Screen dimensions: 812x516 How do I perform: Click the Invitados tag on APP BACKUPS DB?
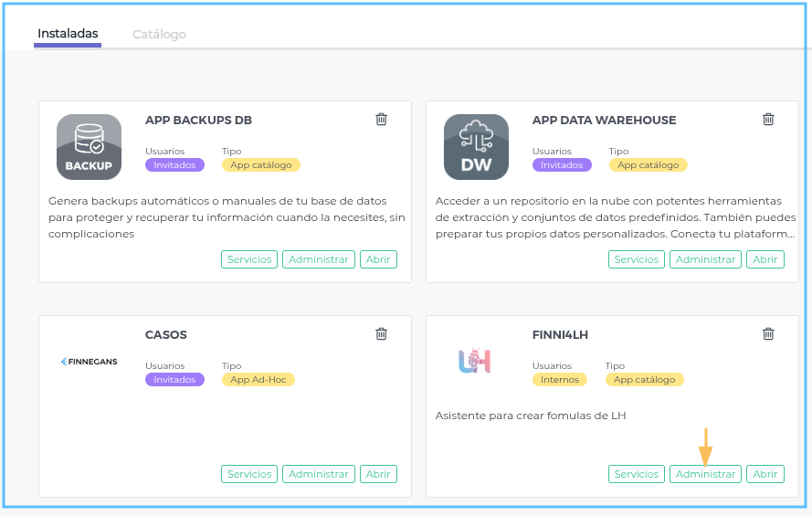point(174,165)
